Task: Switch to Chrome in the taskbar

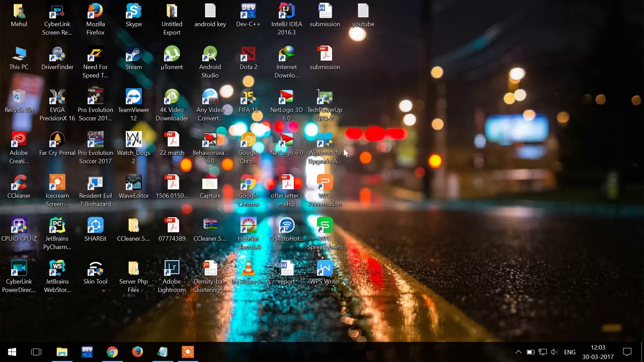Action: pos(112,352)
